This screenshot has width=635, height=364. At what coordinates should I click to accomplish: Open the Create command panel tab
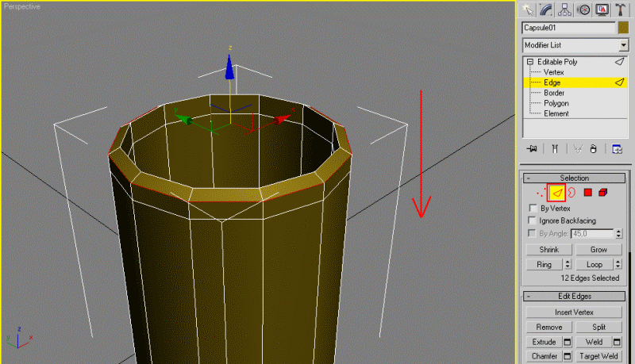[x=527, y=10]
